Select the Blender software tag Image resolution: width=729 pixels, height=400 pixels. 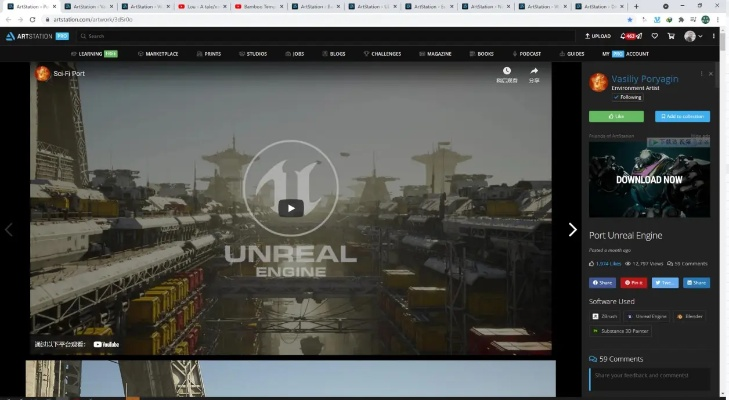pyautogui.click(x=689, y=316)
